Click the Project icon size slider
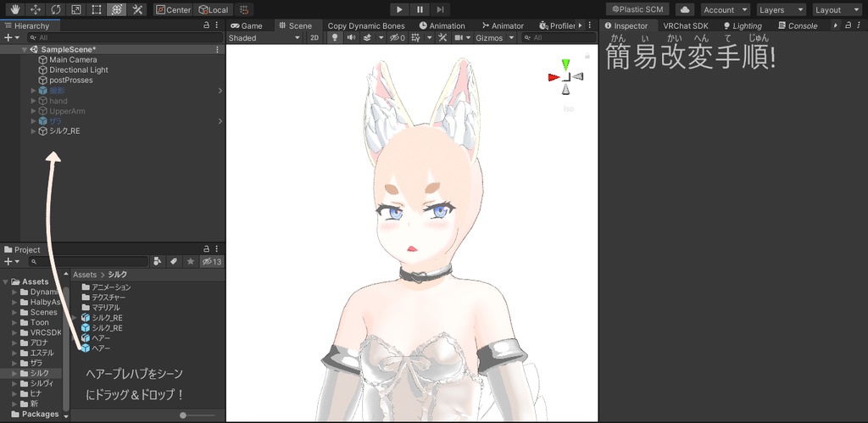 coord(198,415)
